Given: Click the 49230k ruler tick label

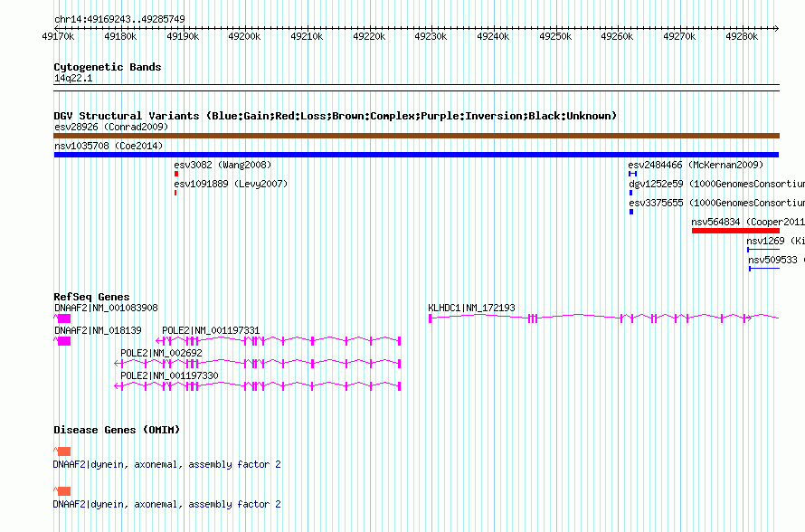Looking at the screenshot, I should point(431,36).
